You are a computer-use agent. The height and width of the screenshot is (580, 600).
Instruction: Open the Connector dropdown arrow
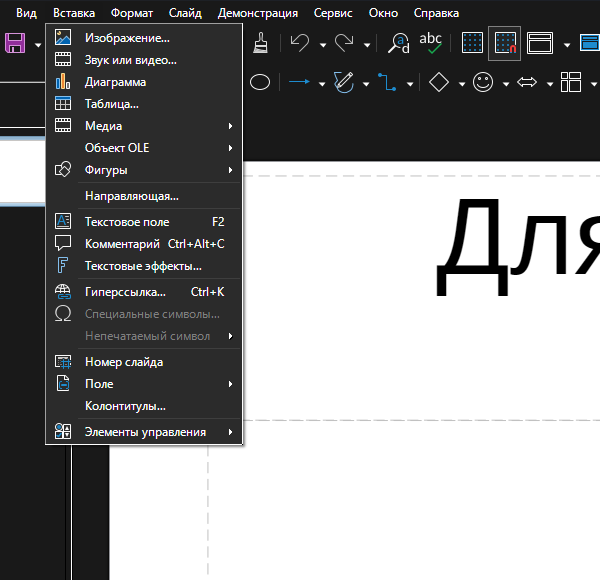[410, 84]
